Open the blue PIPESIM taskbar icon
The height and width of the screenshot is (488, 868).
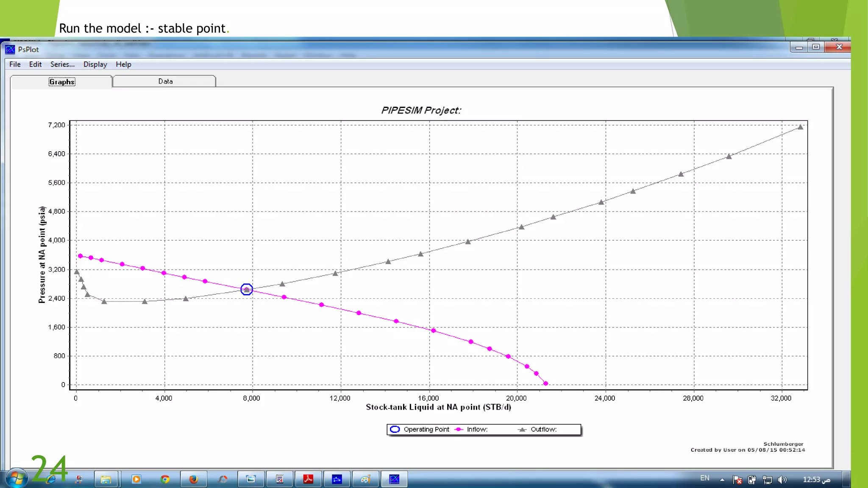337,479
